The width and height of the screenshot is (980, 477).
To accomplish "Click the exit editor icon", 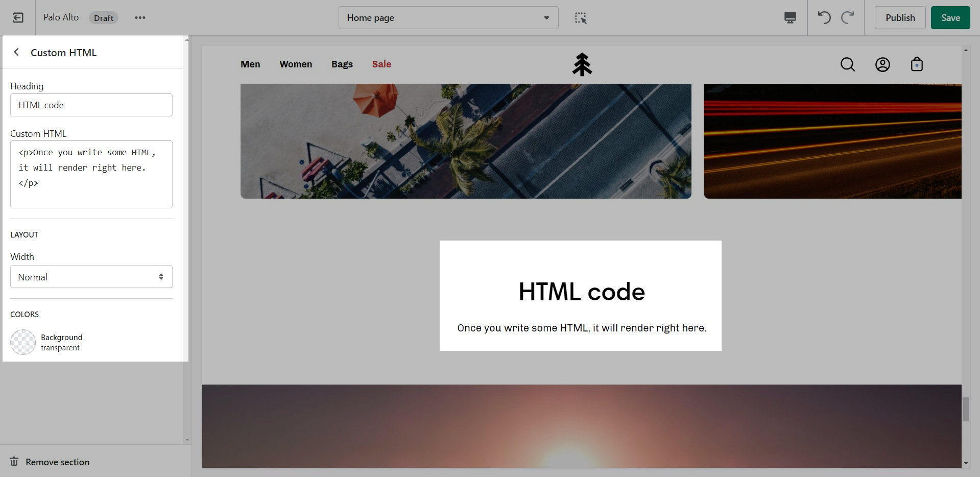I will click(18, 18).
